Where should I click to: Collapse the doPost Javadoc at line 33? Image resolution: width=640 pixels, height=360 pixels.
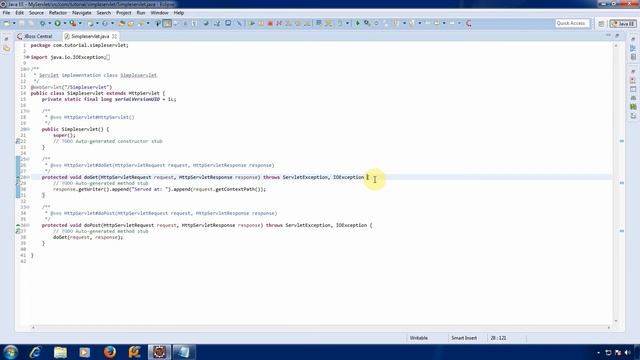(x=28, y=207)
